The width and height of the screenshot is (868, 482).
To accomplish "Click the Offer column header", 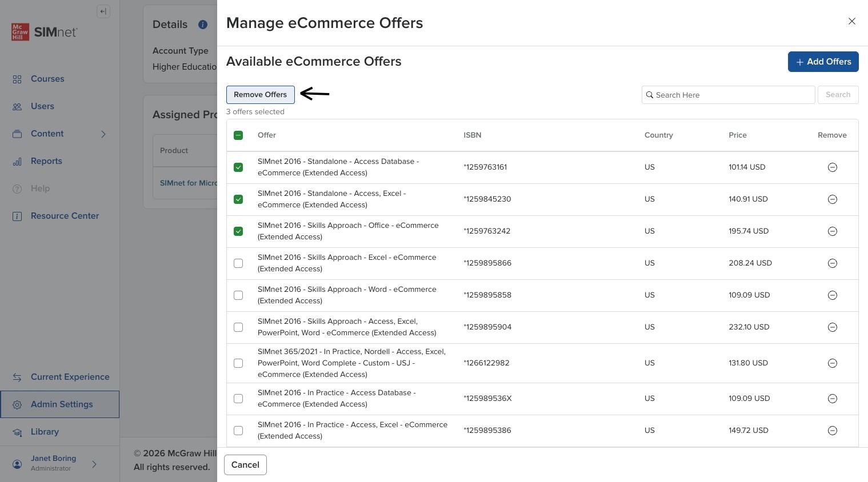I will pyautogui.click(x=267, y=135).
